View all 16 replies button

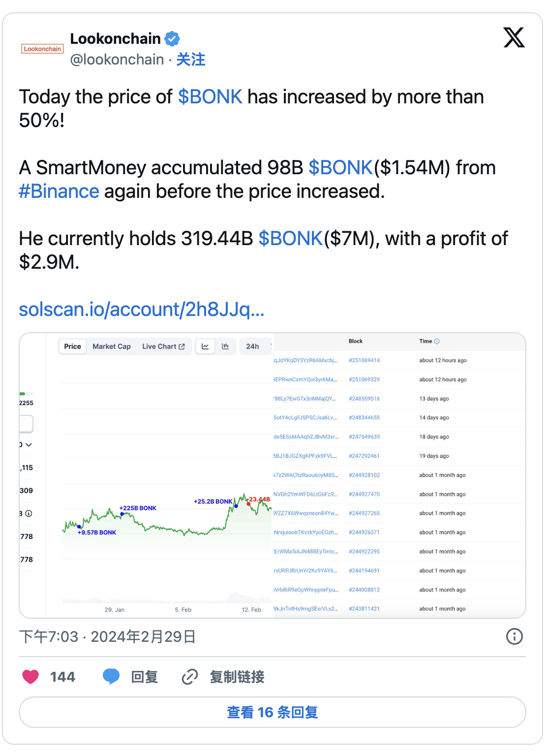pos(273,712)
